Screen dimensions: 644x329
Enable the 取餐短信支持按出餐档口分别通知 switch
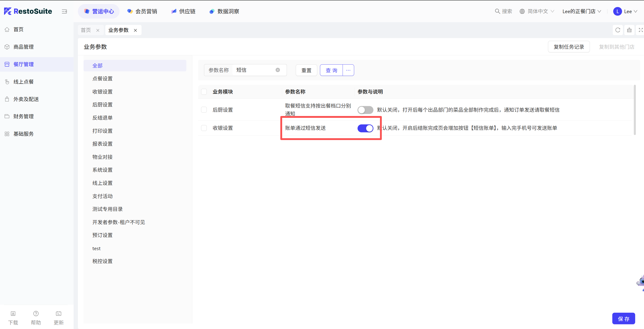(x=365, y=110)
